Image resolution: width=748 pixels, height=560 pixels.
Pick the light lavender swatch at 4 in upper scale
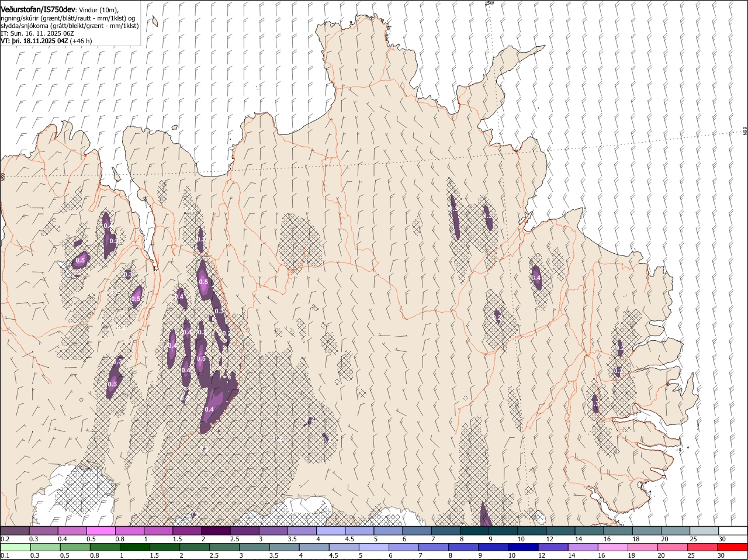[x=331, y=530]
